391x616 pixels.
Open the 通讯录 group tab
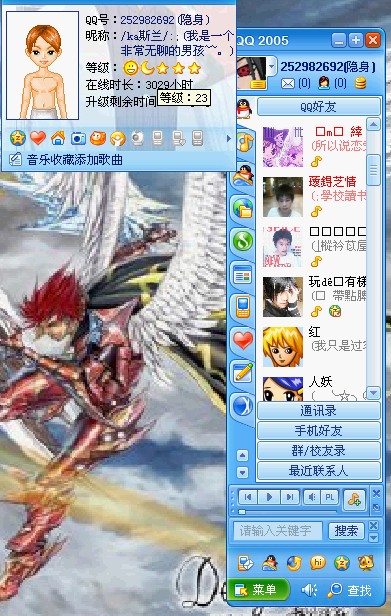pyautogui.click(x=319, y=411)
